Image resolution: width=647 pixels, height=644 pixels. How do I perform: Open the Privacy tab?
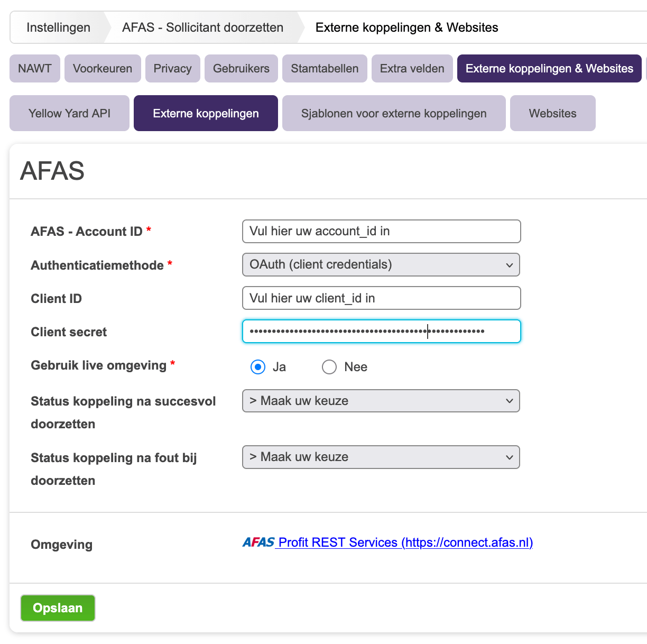173,69
